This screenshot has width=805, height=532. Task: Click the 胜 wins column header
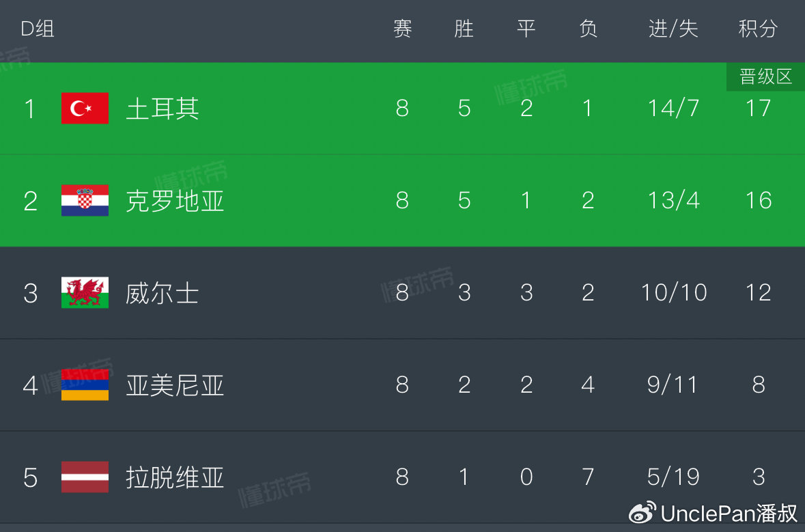point(464,29)
